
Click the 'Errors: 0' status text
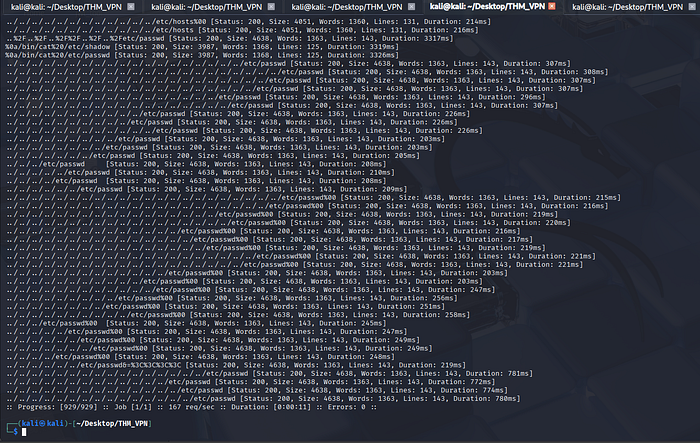347,407
